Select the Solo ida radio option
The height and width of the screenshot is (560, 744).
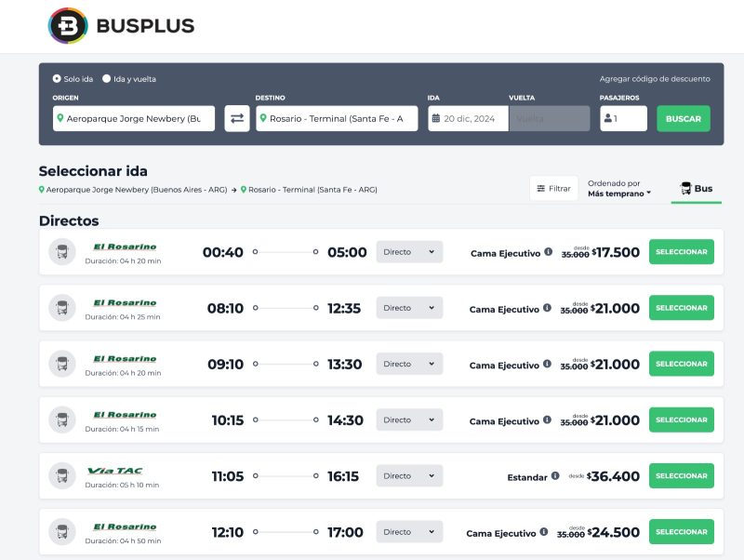(58, 79)
